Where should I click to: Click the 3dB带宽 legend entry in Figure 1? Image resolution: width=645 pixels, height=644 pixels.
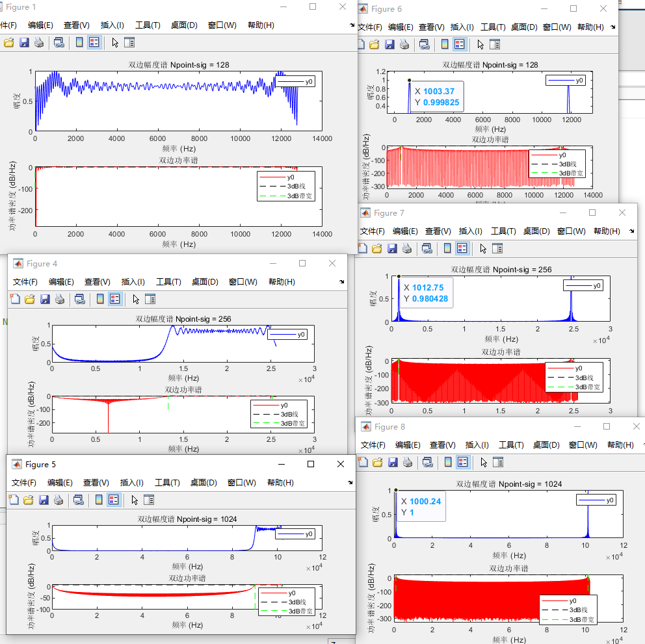click(x=285, y=196)
